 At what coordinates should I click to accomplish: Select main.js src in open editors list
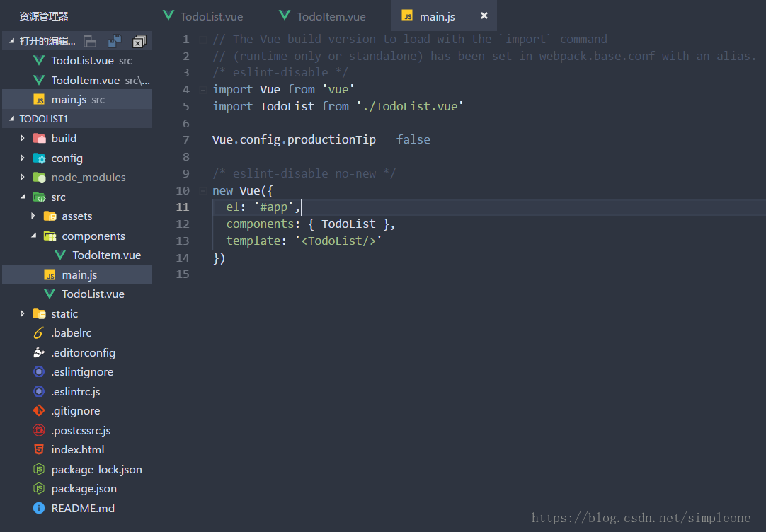click(76, 100)
